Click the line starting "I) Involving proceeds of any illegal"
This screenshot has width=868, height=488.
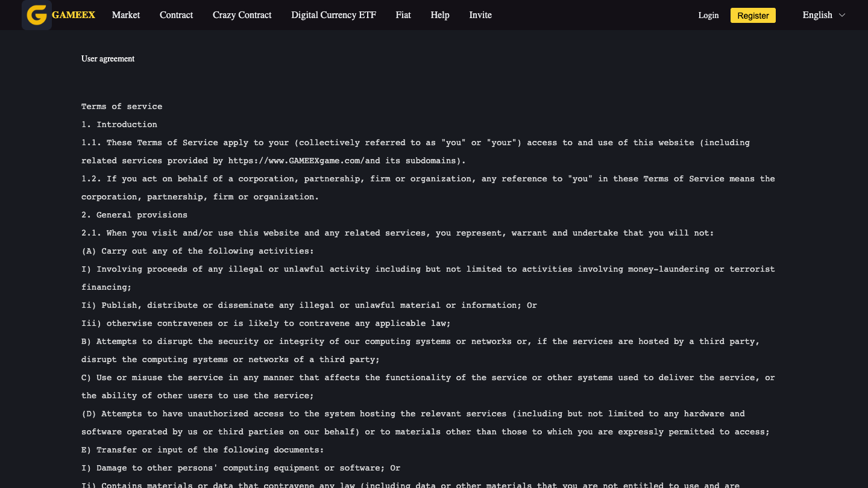click(x=428, y=278)
